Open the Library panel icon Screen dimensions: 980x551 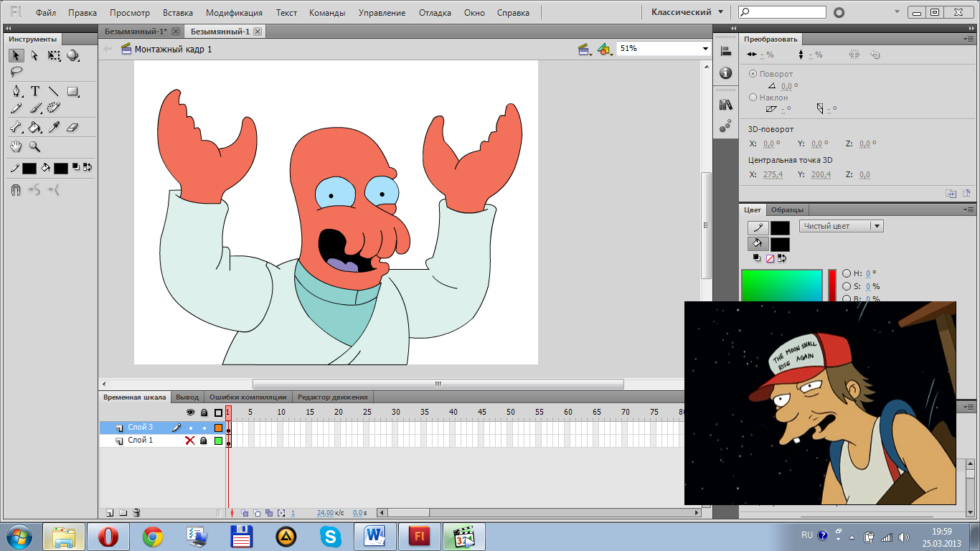coord(725,104)
